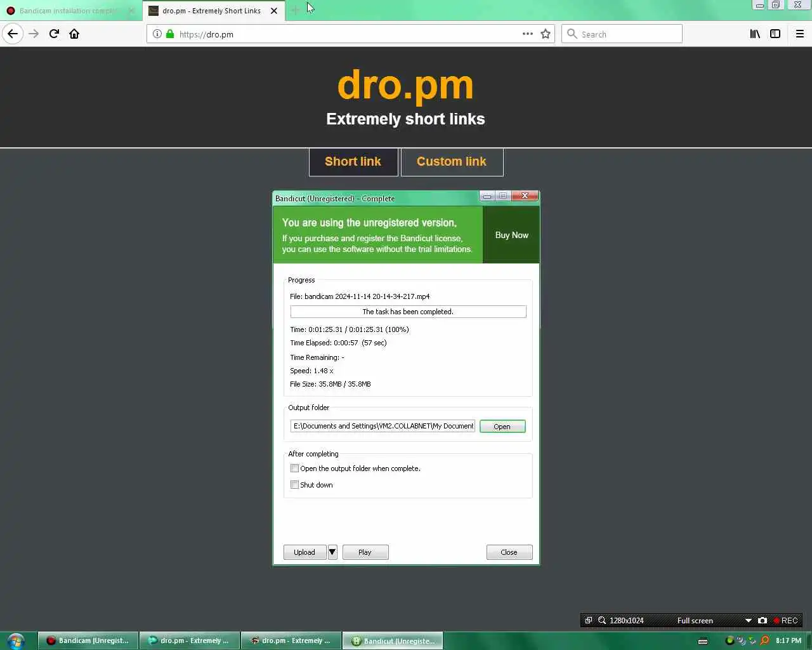This screenshot has height=650, width=812.
Task: Select the Short link tab
Action: [x=353, y=162]
